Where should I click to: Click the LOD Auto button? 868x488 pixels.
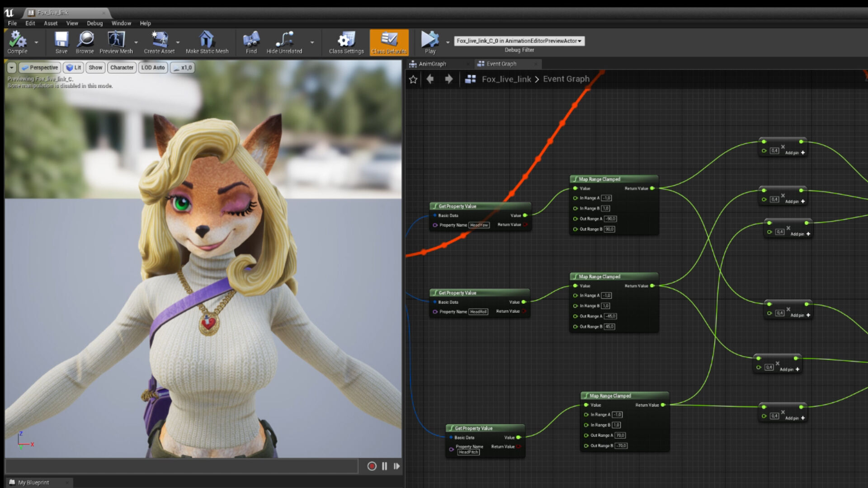click(x=153, y=68)
